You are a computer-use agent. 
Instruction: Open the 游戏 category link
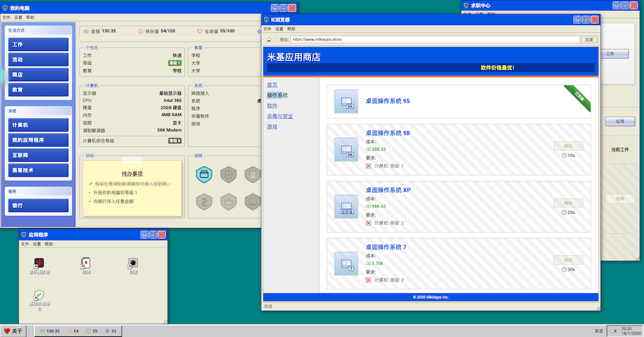coord(272,126)
